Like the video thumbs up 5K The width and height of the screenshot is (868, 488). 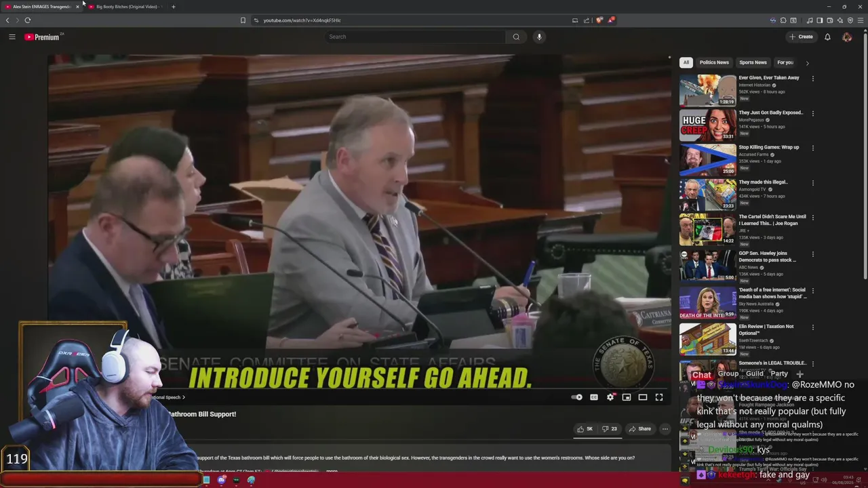(x=585, y=429)
